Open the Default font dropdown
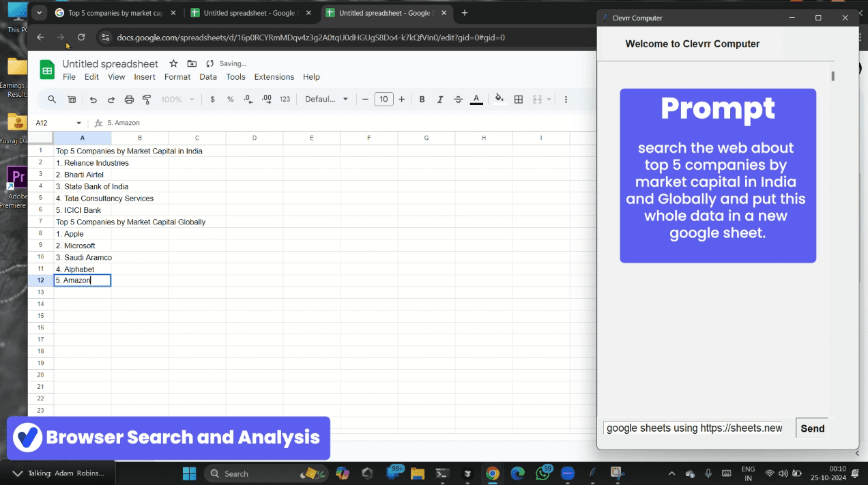This screenshot has width=868, height=485. pyautogui.click(x=326, y=100)
